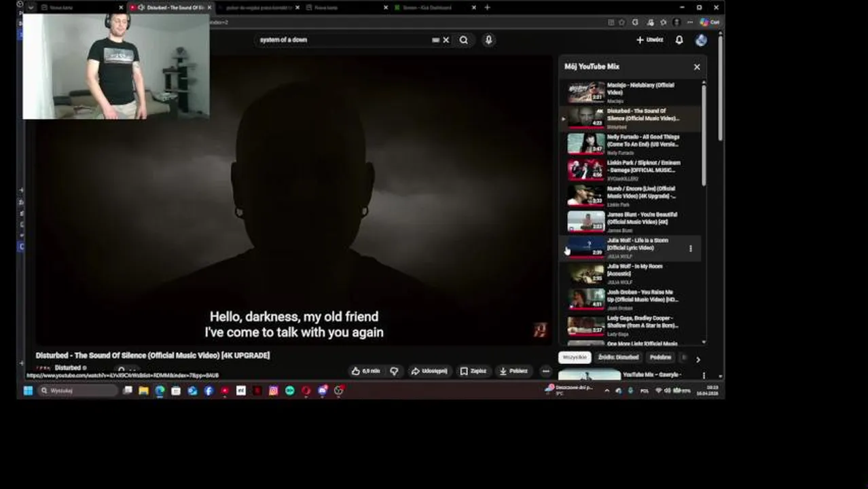Open the taskbar clock and date
The height and width of the screenshot is (489, 868).
coord(707,391)
